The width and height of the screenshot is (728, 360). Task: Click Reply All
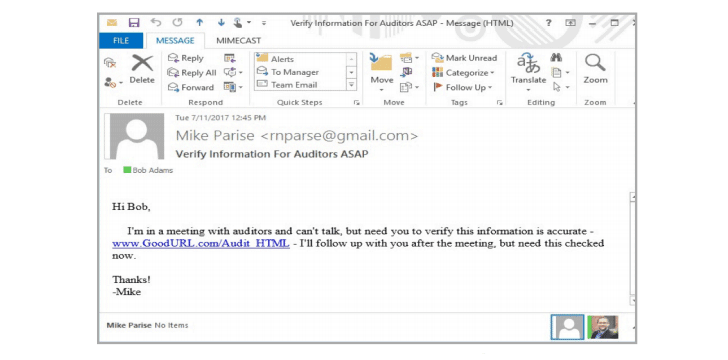(192, 72)
